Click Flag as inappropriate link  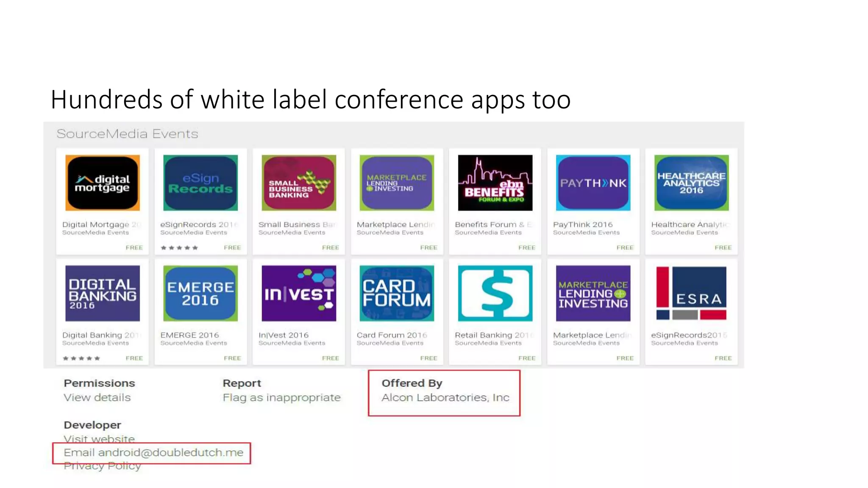(x=281, y=397)
